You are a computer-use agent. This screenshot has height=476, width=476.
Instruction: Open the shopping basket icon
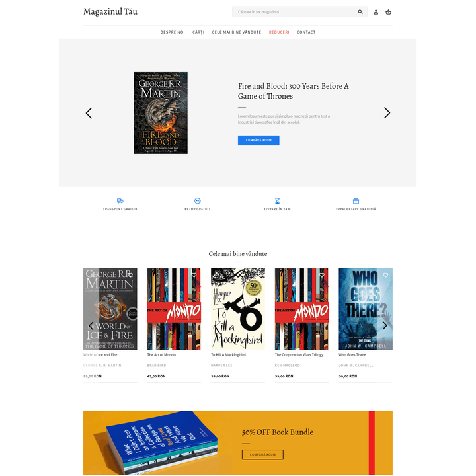tap(388, 12)
